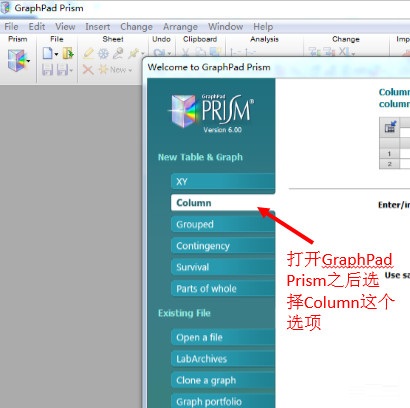Image resolution: width=410 pixels, height=408 pixels.
Task: Click row 1 header in preview table
Action: click(x=389, y=154)
